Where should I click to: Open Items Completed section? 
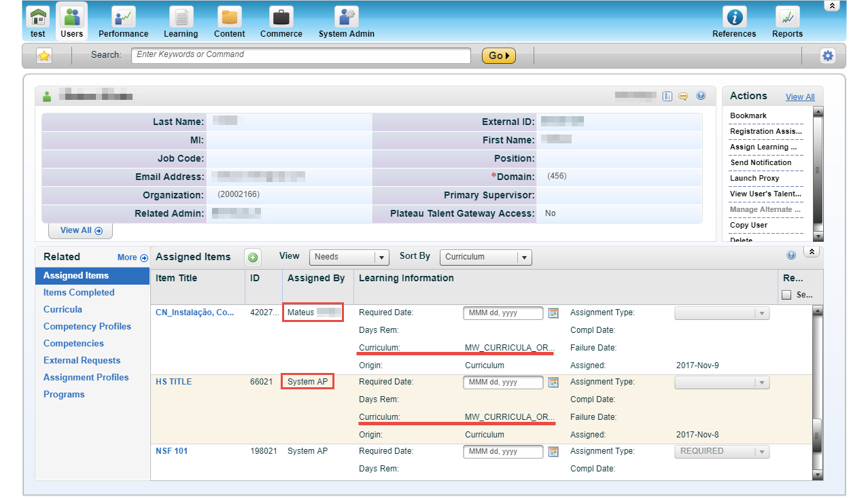[x=79, y=293]
